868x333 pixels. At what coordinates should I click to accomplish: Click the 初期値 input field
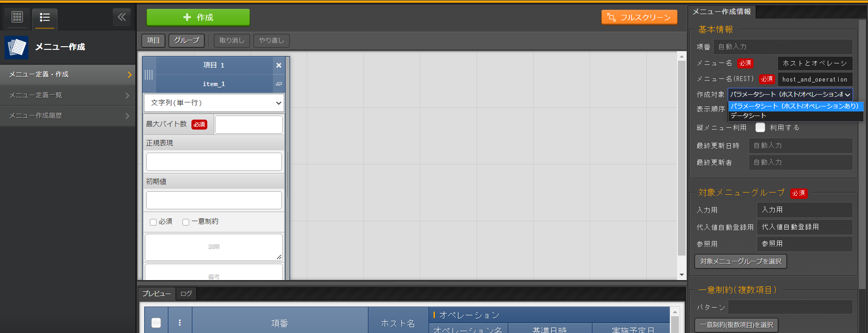click(x=214, y=200)
